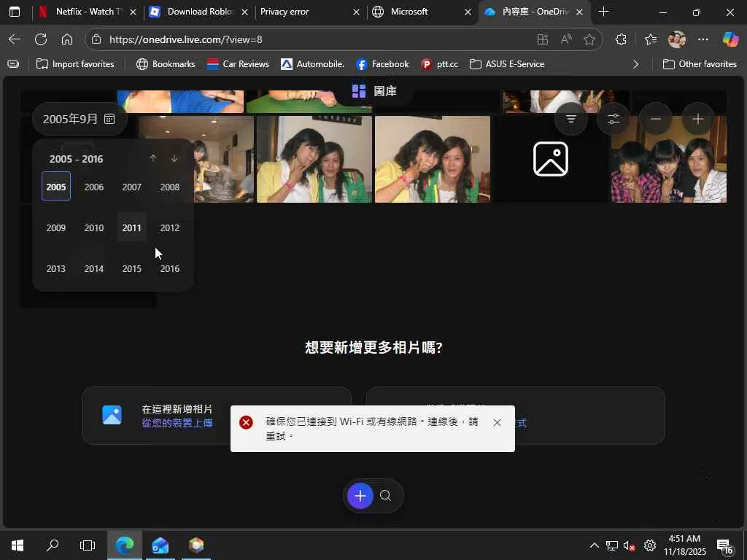
Task: Open Import favorites bookmark
Action: 75,64
